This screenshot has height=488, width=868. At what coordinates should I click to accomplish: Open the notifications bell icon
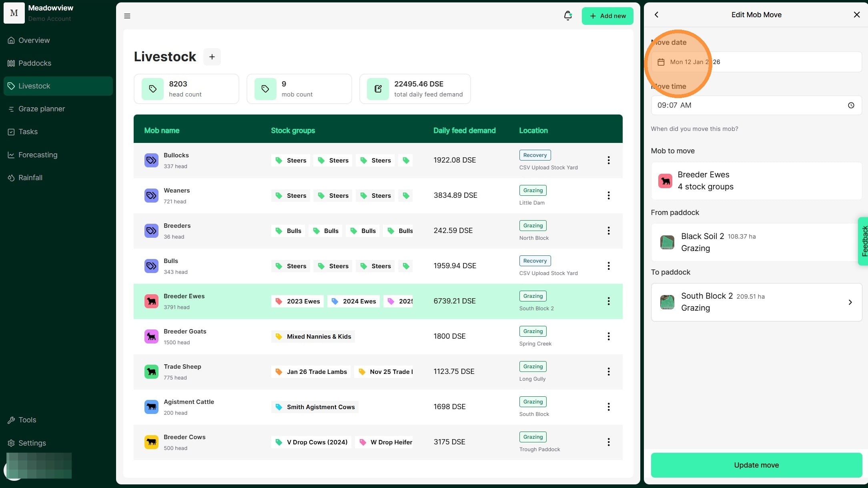click(x=567, y=16)
